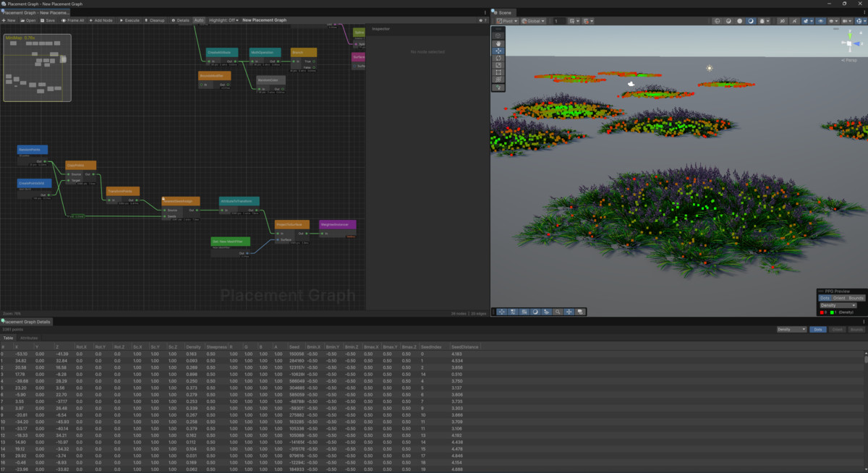Click the Dots button in Details panel
The image size is (868, 473).
pos(817,329)
